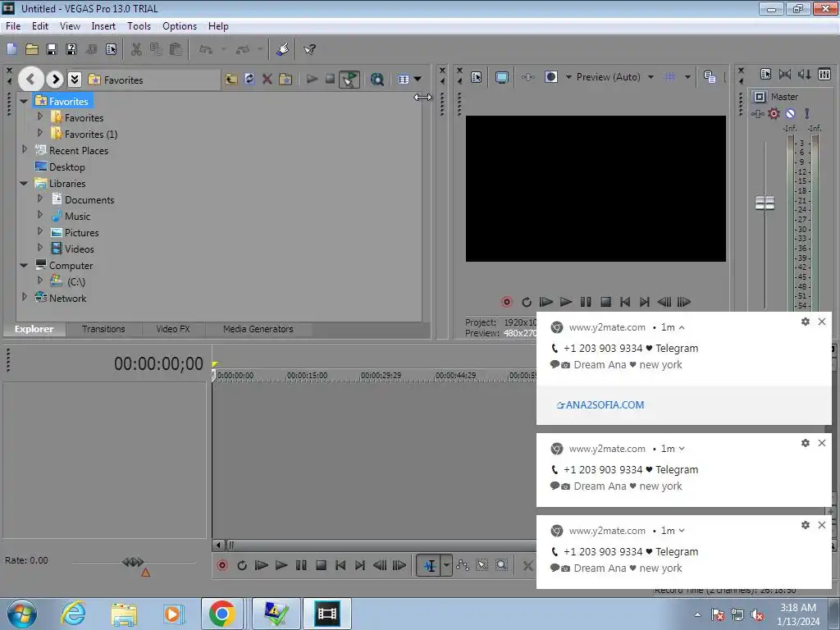Screen dimensions: 840x630
Task: Select the Zoom Edit Tool magnifier
Action: click(x=501, y=565)
